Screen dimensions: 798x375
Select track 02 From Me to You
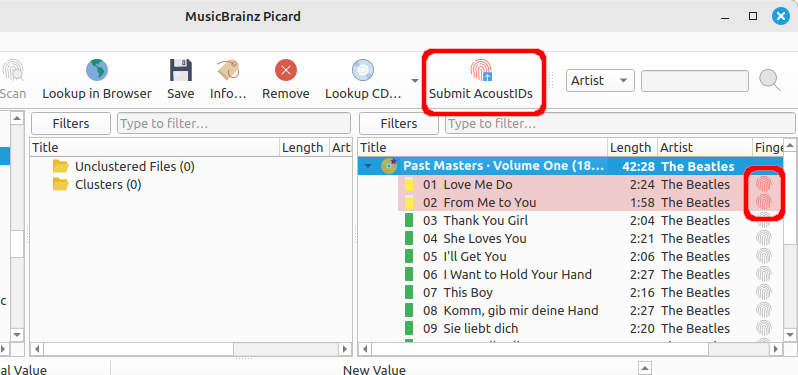point(590,203)
